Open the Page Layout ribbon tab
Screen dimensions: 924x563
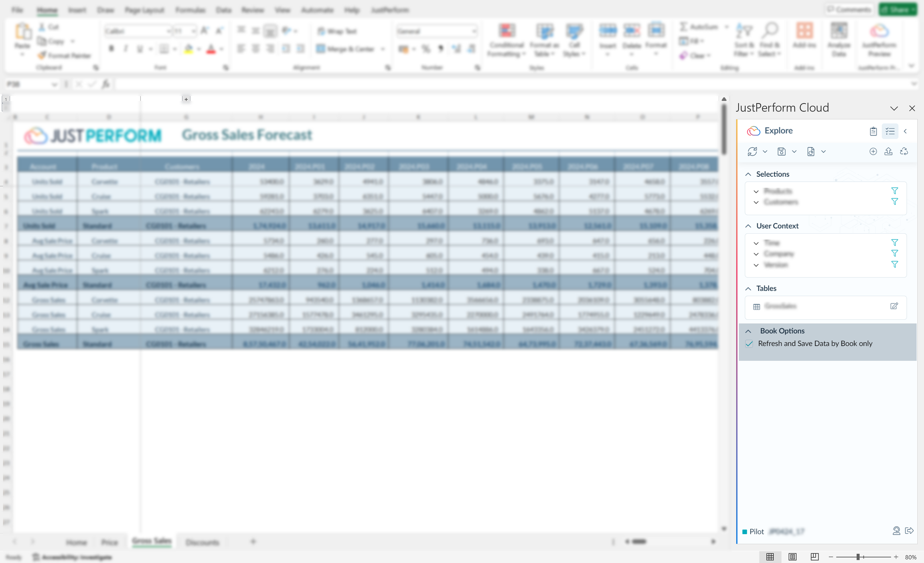144,10
